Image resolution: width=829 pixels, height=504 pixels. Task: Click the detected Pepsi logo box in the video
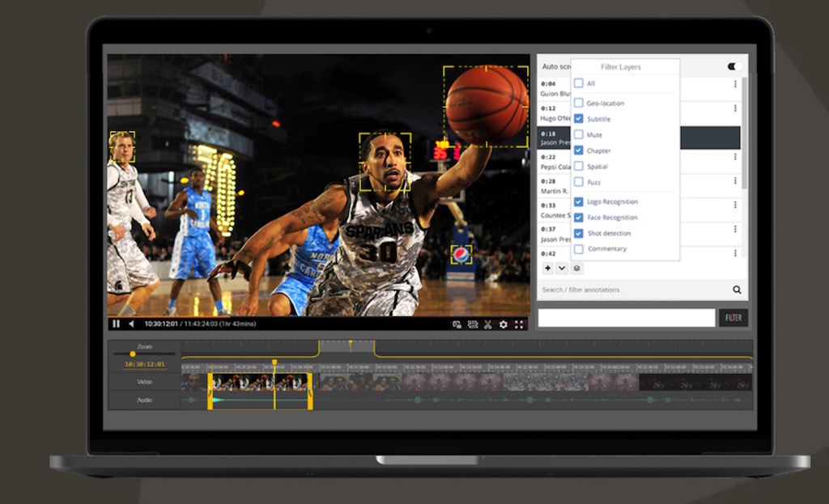pyautogui.click(x=461, y=255)
